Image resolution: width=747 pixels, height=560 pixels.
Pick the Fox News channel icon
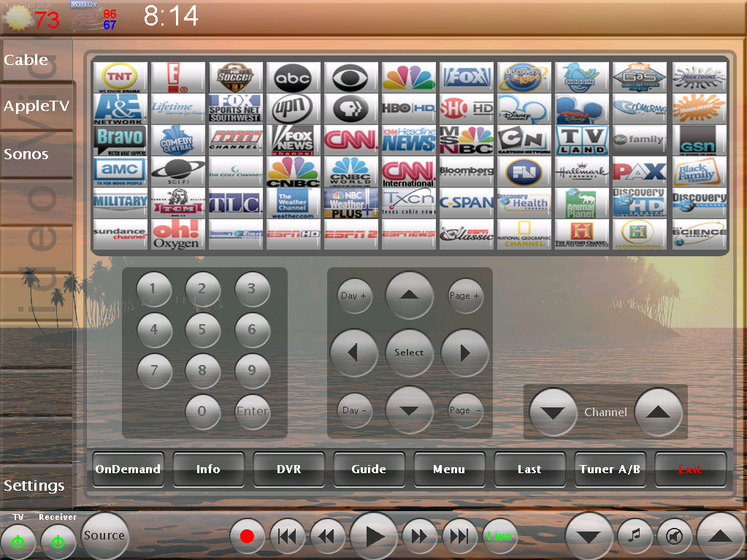[293, 140]
